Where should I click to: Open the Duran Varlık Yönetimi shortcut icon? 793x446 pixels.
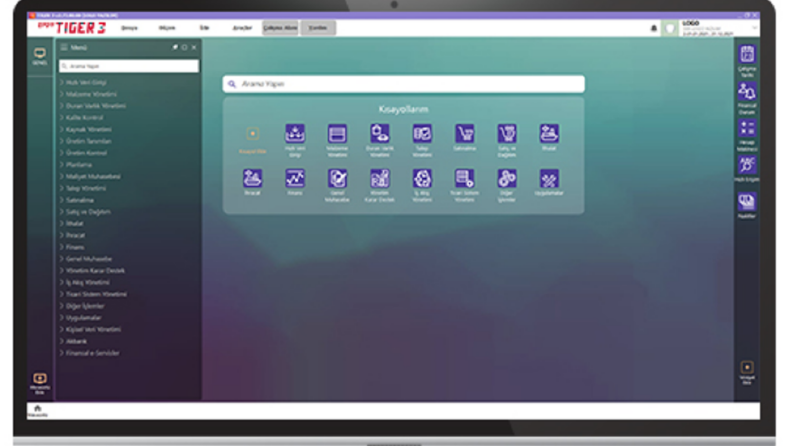coord(380,134)
